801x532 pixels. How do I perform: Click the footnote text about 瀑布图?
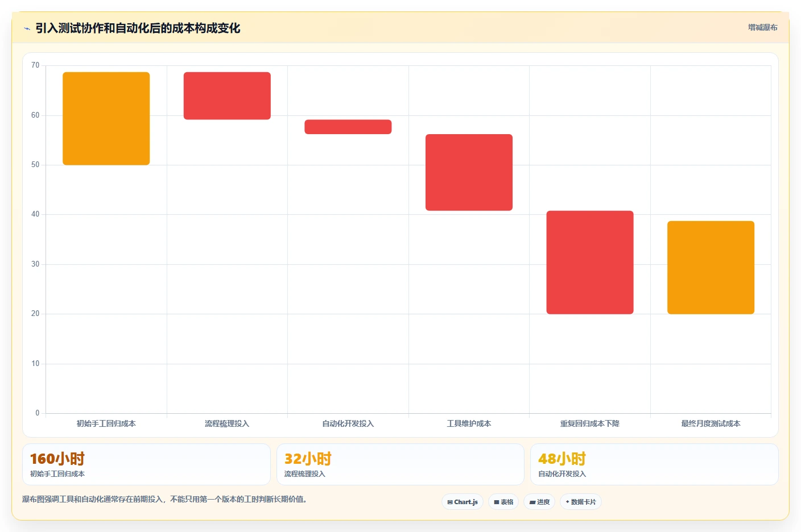(x=164, y=500)
